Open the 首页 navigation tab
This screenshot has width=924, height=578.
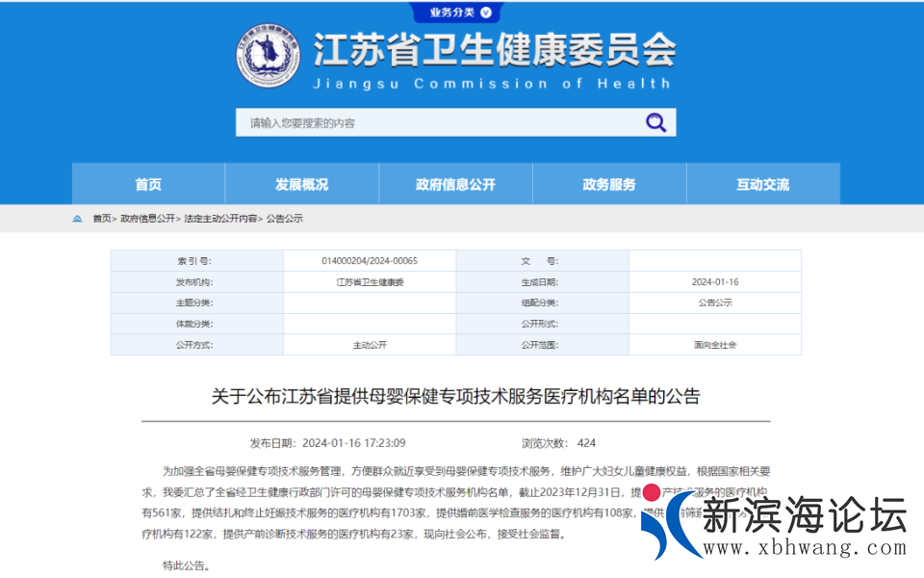(148, 184)
